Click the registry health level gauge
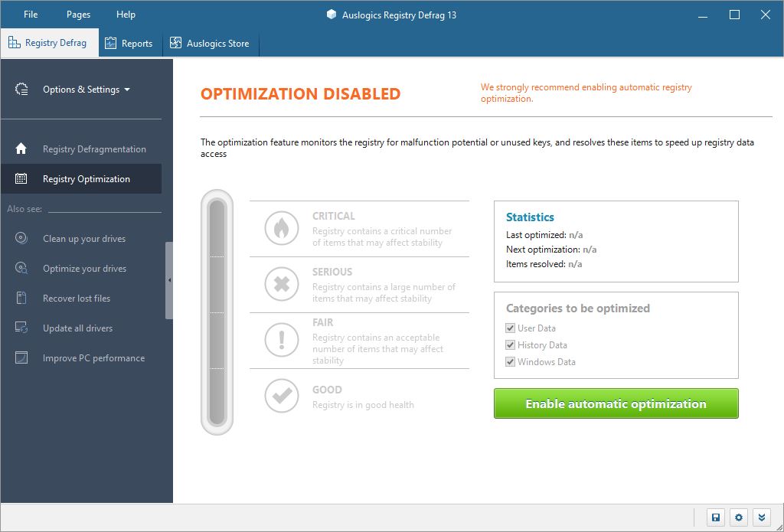This screenshot has width=784, height=532. [x=217, y=312]
